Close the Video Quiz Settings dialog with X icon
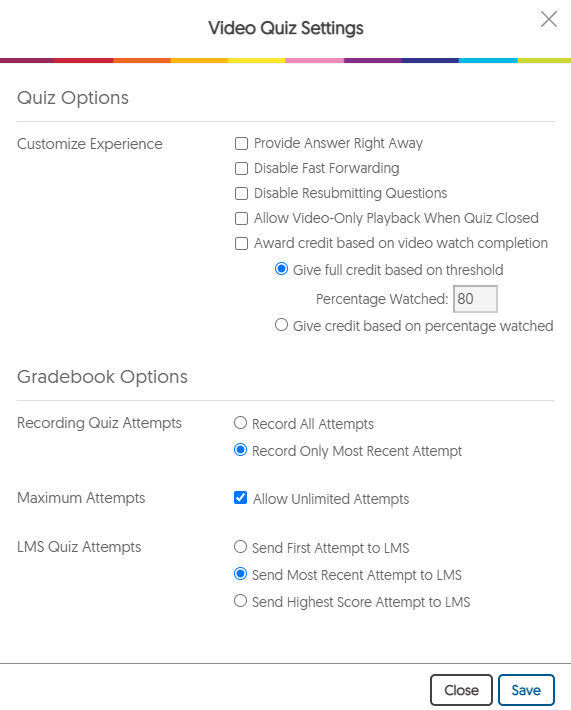Viewport: 571px width, 710px height. [549, 19]
